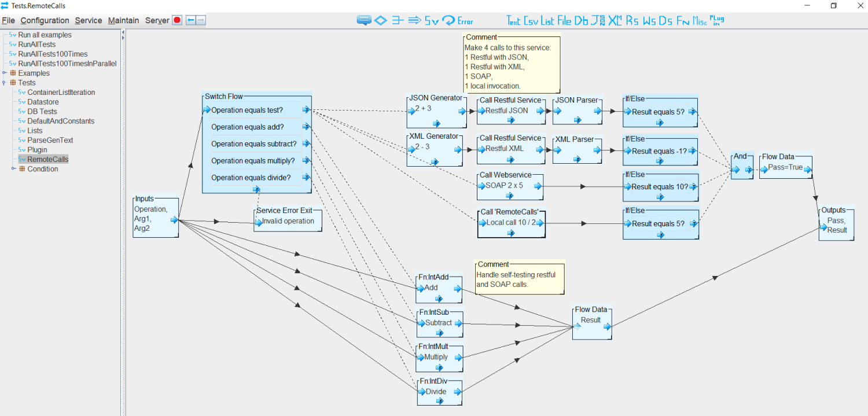The height and width of the screenshot is (416, 868).
Task: Select the loop arrow tool icon
Action: (x=448, y=20)
